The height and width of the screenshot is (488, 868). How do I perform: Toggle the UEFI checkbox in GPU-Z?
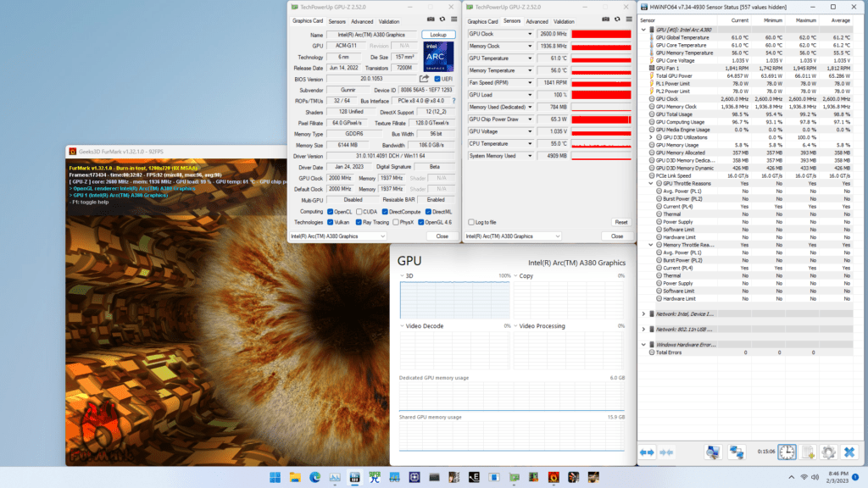coord(437,79)
